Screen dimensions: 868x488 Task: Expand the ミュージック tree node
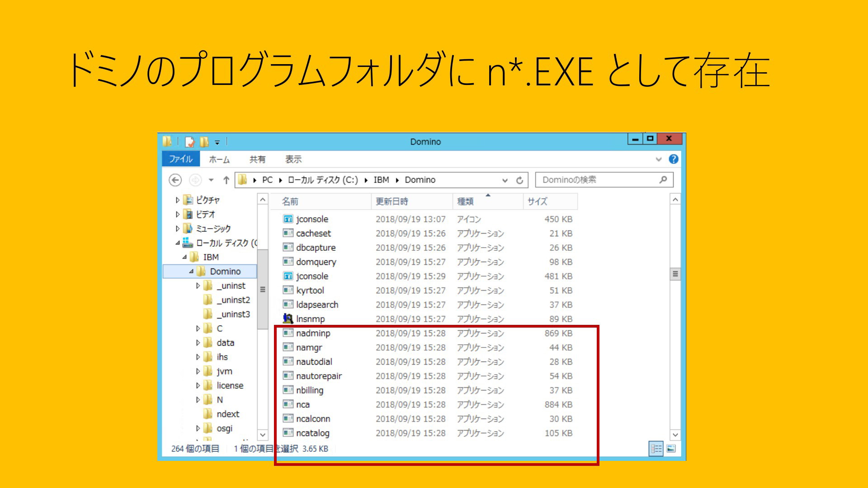(x=178, y=229)
